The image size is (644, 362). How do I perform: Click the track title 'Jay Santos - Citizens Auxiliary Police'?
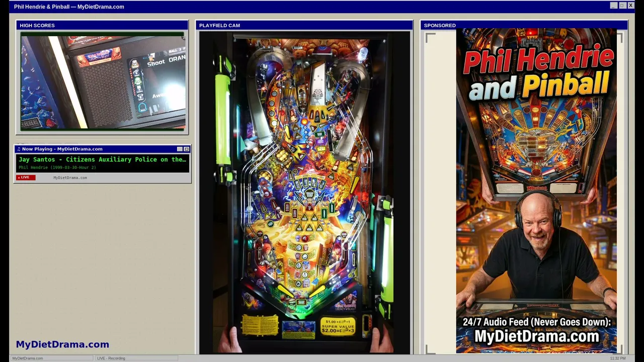coord(103,159)
